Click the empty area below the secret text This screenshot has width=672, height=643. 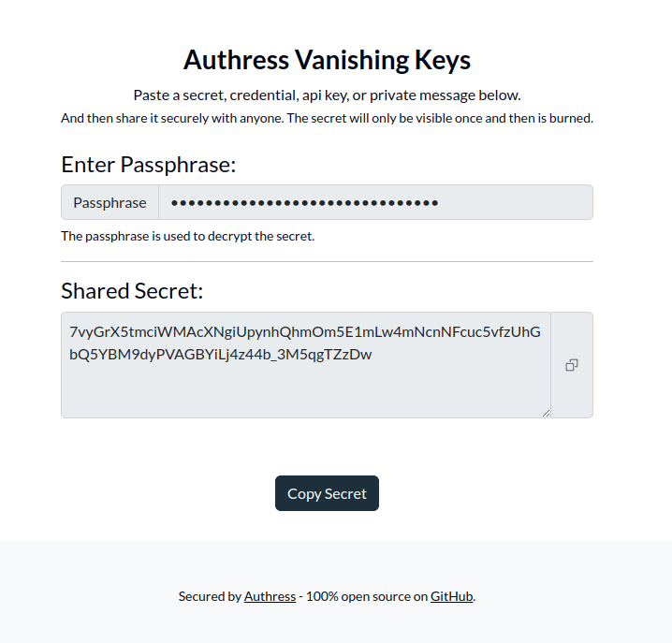click(x=304, y=393)
